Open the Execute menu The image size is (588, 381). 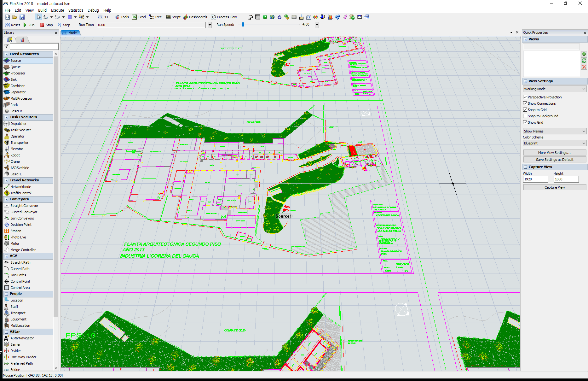pos(57,10)
